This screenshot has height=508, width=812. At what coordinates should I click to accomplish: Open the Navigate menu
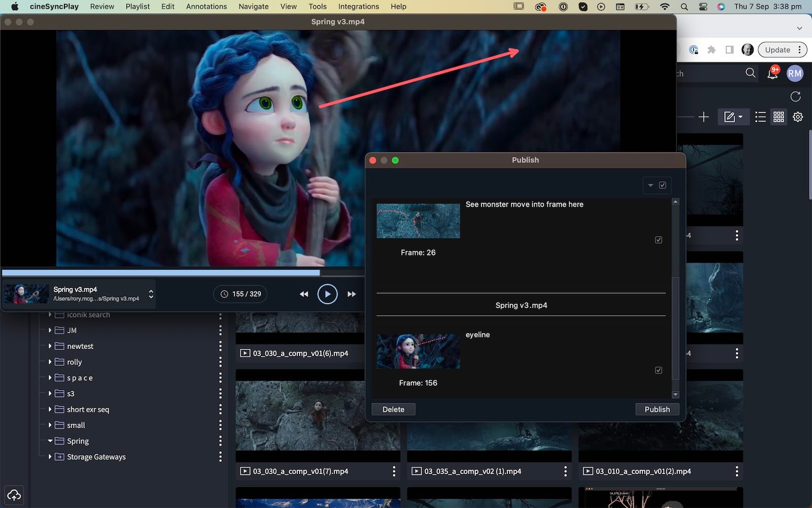pos(254,7)
